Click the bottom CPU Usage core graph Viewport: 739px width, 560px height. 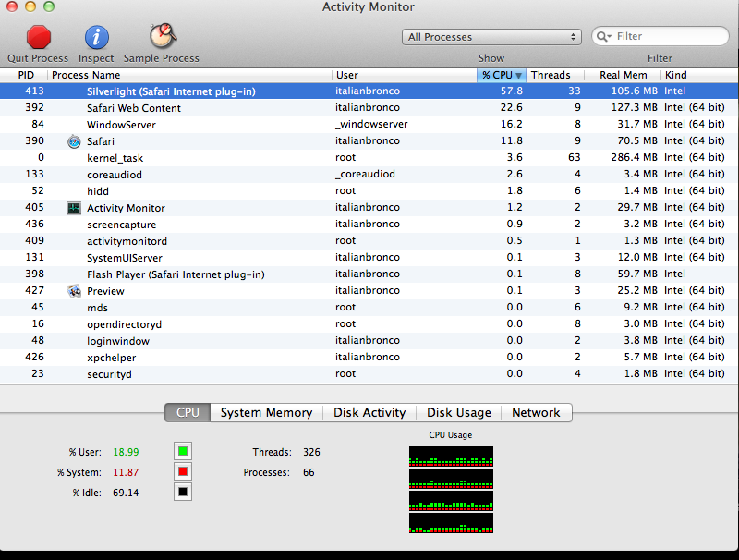click(451, 523)
